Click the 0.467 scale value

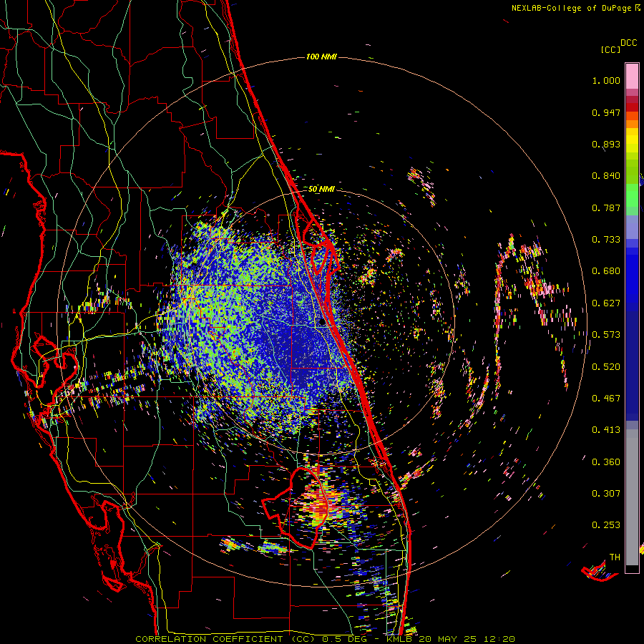[606, 399]
